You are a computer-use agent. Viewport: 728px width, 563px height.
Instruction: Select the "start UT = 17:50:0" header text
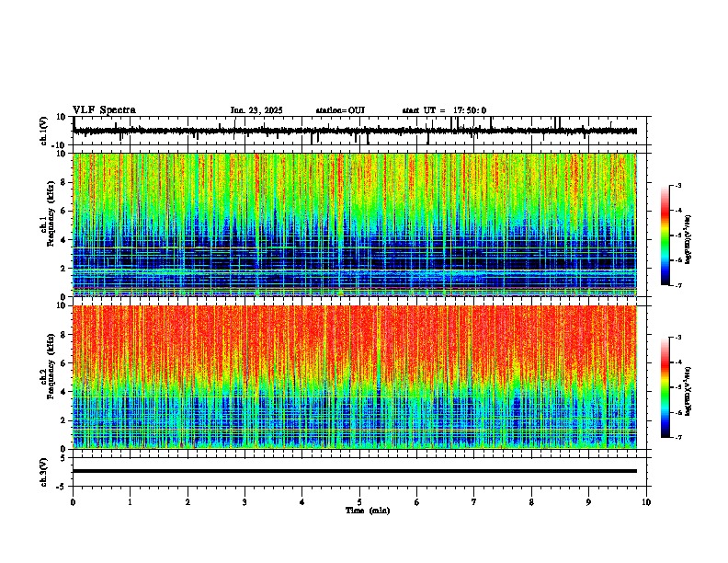point(444,110)
